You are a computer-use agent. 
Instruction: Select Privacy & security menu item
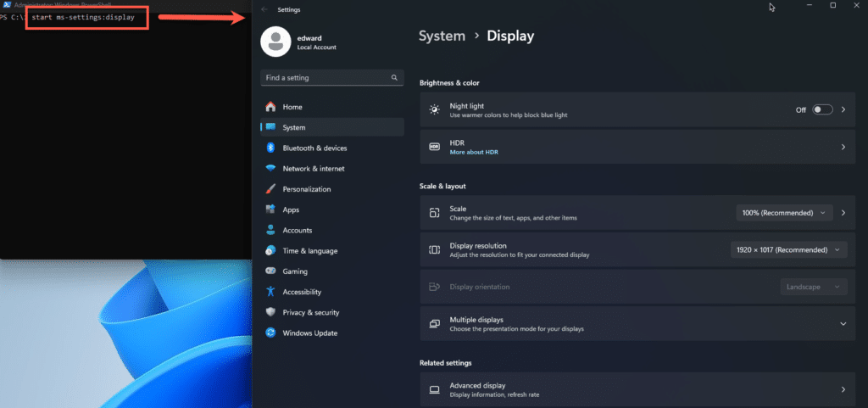click(332, 312)
